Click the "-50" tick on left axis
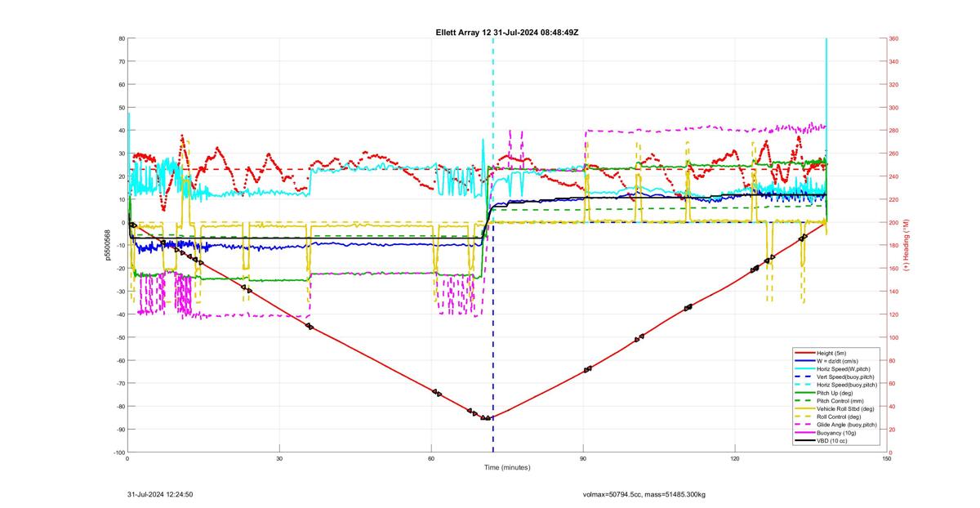The height and width of the screenshot is (508, 980). coord(119,337)
